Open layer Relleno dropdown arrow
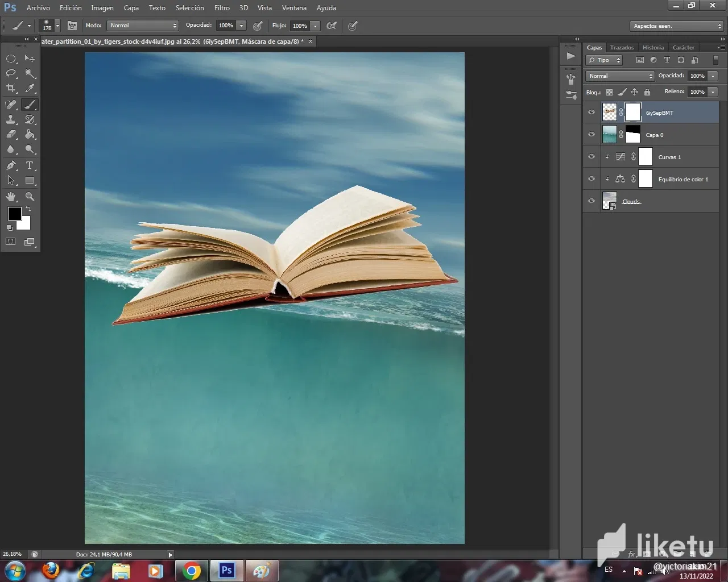728x582 pixels. click(x=713, y=92)
